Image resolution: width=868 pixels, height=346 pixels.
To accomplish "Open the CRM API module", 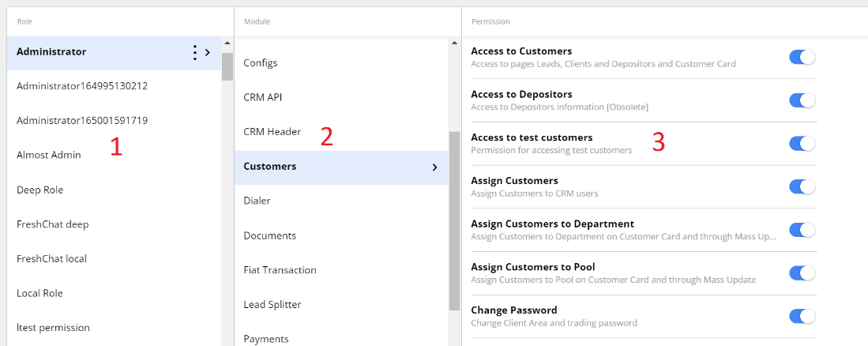I will 263,97.
